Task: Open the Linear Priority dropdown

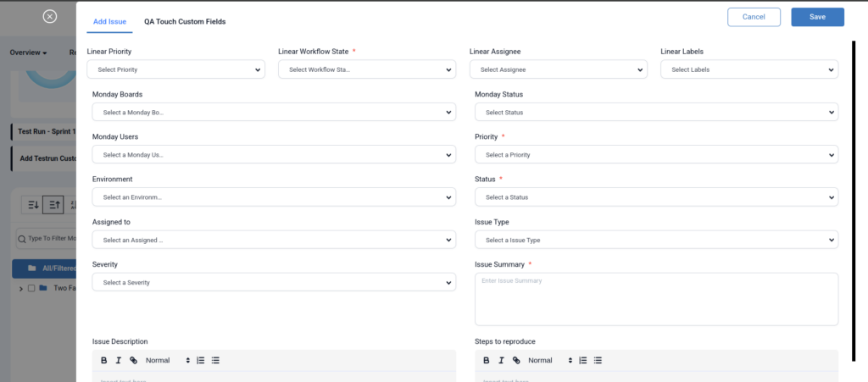Action: pyautogui.click(x=176, y=69)
